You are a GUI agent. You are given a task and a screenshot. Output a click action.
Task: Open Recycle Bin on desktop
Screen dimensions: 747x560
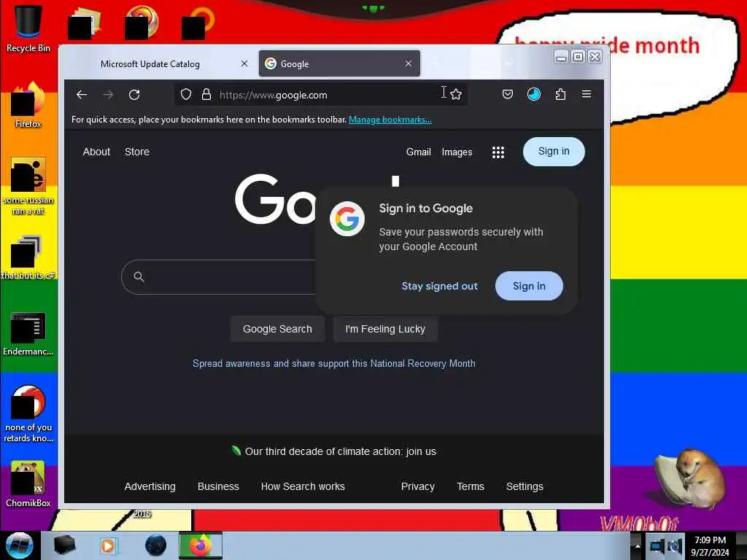[28, 28]
